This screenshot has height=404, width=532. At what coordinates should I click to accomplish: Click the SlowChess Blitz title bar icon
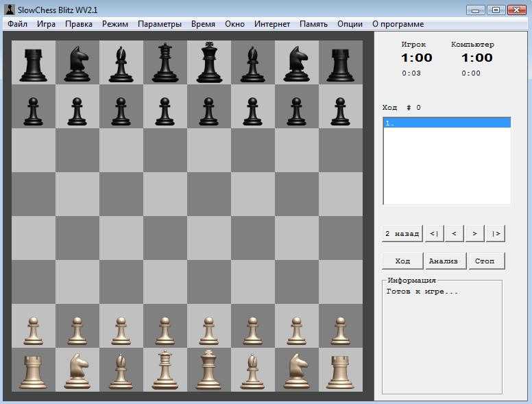tap(10, 10)
